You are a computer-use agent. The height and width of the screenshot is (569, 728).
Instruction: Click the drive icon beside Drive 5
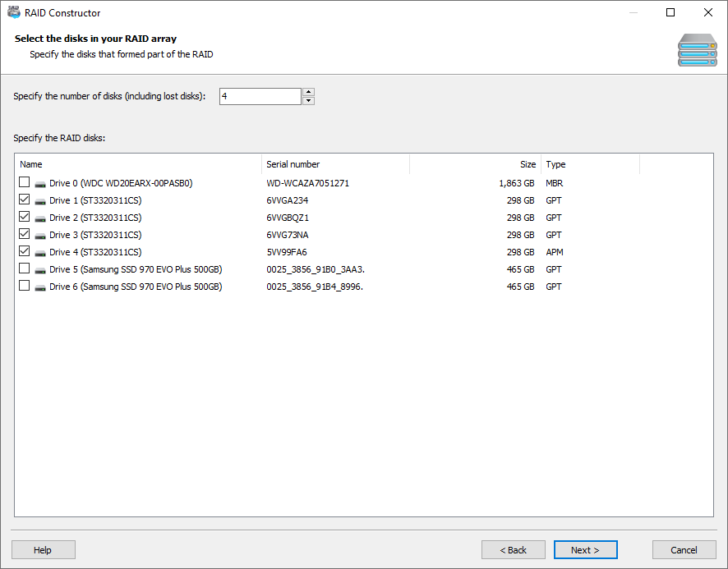coord(40,269)
